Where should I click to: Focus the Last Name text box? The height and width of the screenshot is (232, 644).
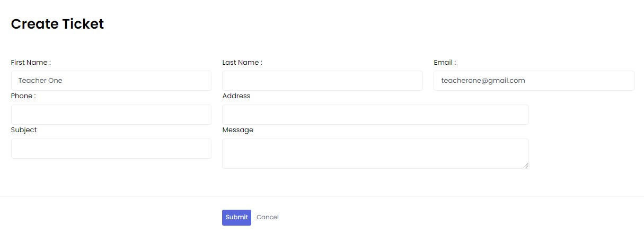click(x=322, y=81)
